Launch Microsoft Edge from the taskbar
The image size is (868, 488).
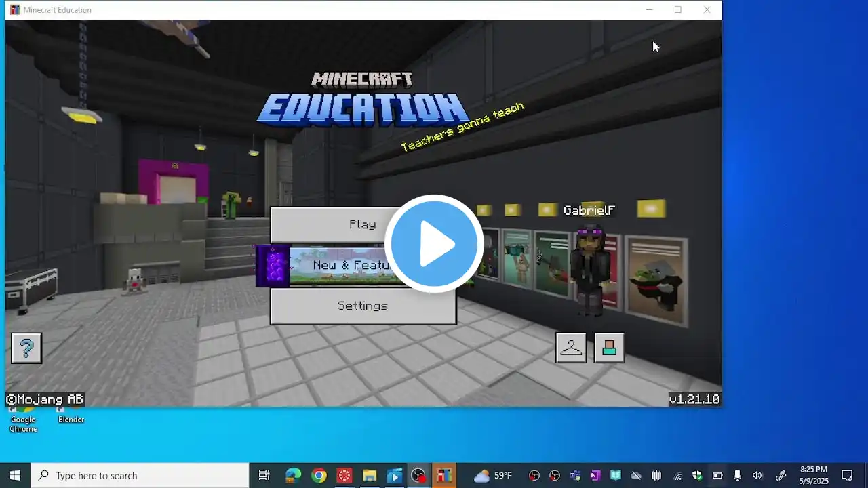[x=293, y=475]
